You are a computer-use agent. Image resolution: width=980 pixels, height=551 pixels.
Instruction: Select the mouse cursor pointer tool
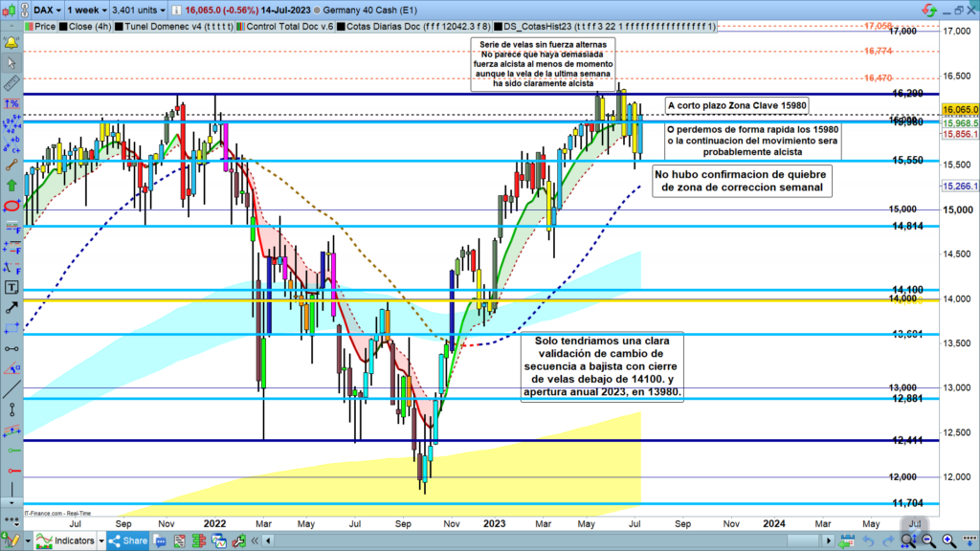[12, 63]
